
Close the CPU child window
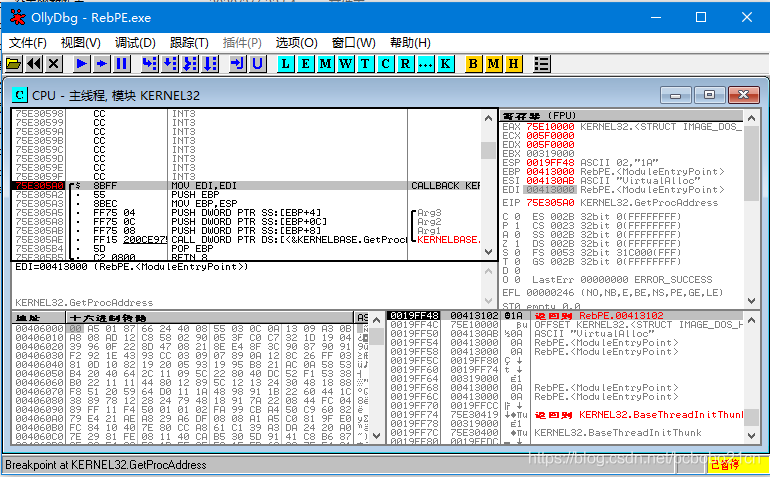click(x=743, y=95)
